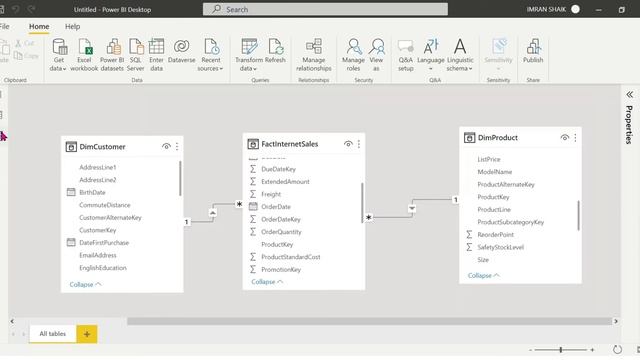Viewport: 640px width, 360px height.
Task: Select FactInternetSales to DimProduct relationship arrow
Action: click(x=412, y=209)
